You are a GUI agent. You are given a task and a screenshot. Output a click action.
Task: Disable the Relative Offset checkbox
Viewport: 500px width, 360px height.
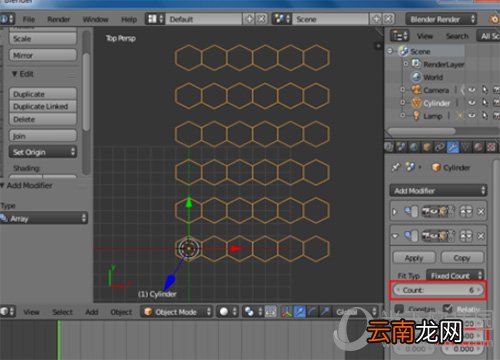click(448, 309)
